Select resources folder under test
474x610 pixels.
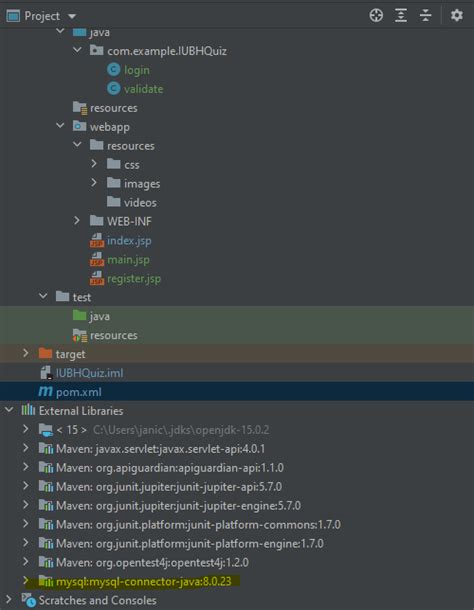pos(114,335)
